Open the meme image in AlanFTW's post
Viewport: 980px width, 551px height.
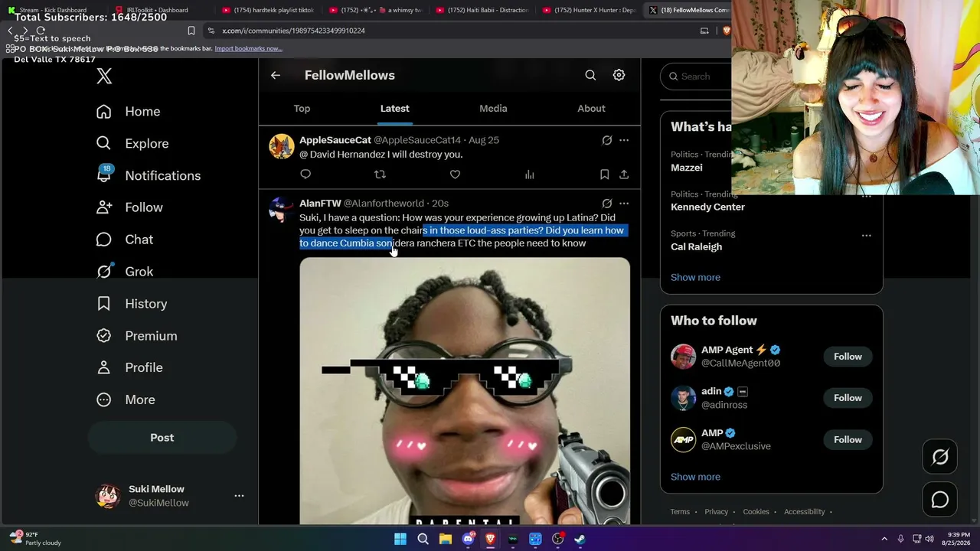click(465, 391)
